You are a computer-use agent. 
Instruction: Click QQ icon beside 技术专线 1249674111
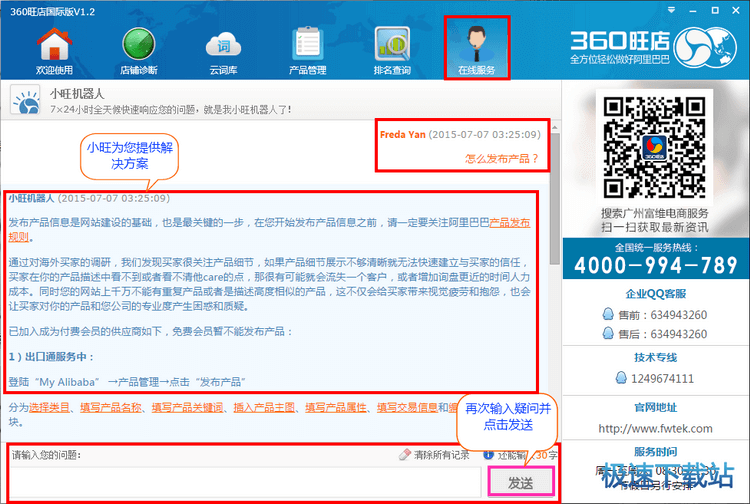click(620, 378)
